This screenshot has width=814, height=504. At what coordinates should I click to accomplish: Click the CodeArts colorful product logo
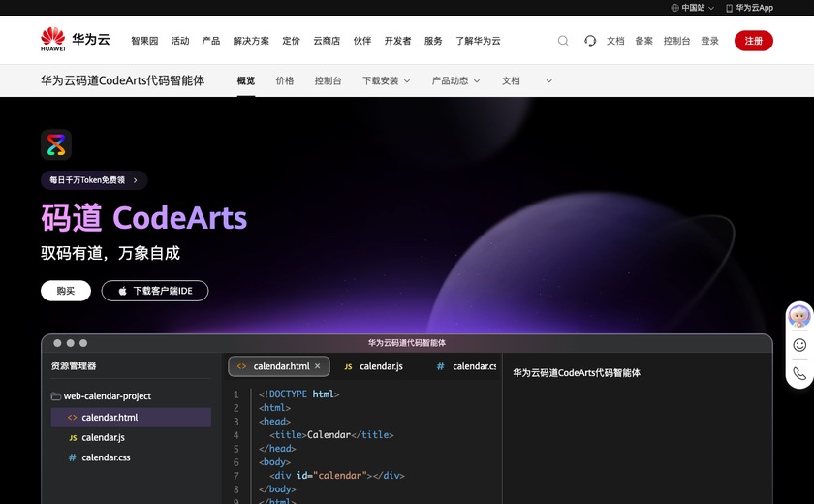(56, 144)
